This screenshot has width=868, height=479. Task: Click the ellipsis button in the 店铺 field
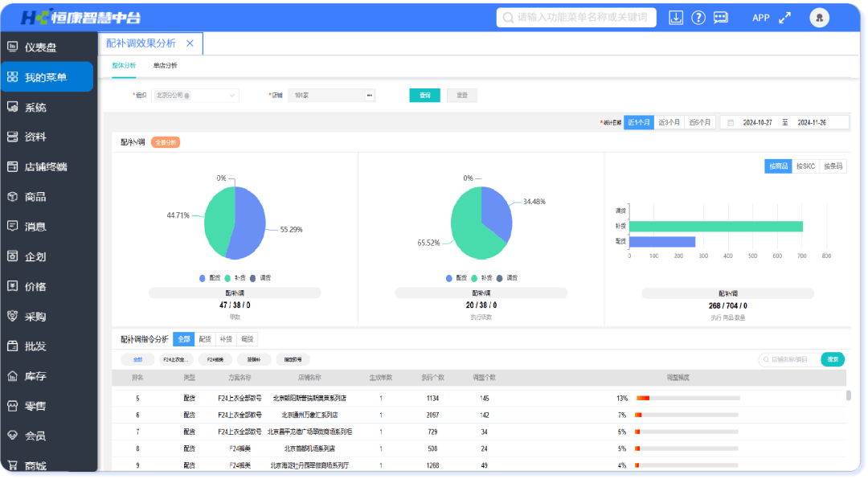(x=369, y=96)
